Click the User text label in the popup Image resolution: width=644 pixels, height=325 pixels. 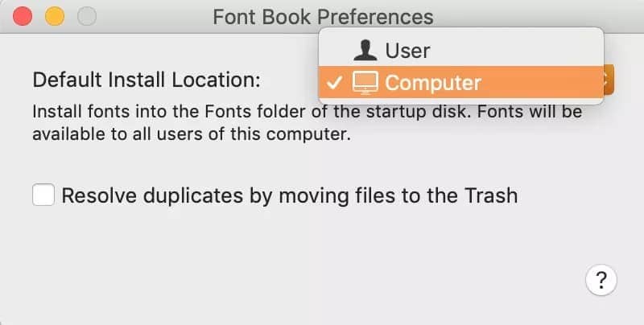click(407, 50)
